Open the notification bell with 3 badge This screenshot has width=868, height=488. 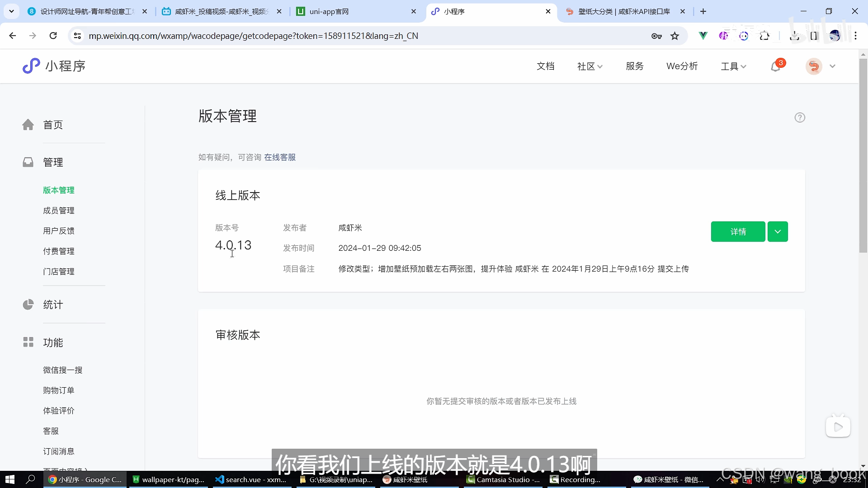click(776, 66)
